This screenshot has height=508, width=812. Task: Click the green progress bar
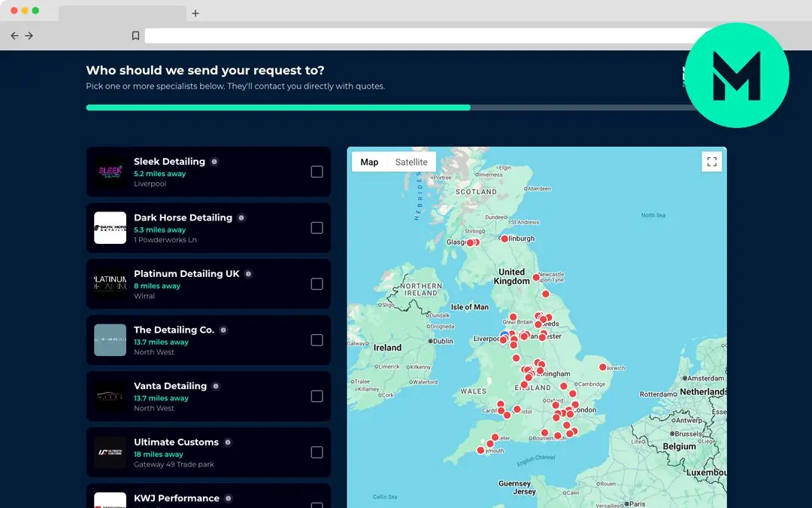pos(278,108)
